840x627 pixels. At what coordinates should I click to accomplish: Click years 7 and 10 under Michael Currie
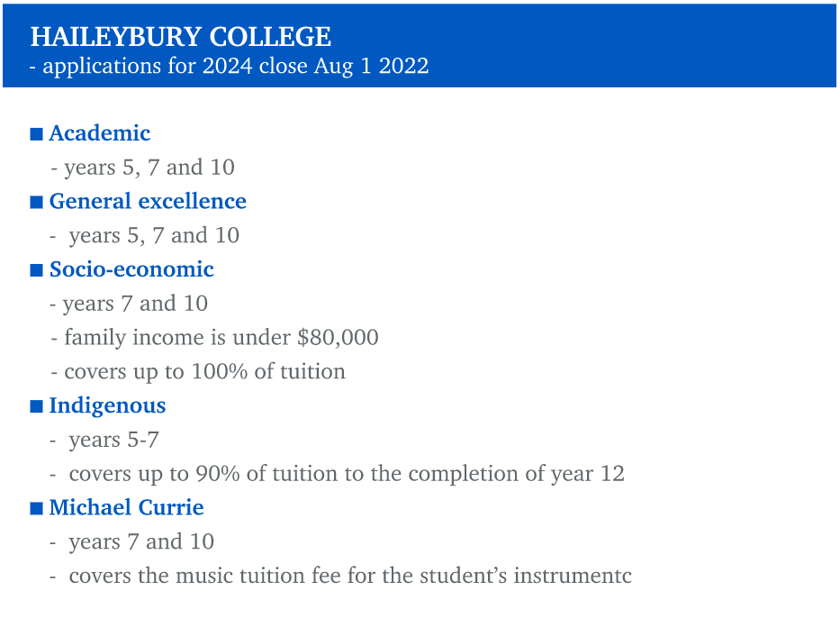[x=131, y=541]
